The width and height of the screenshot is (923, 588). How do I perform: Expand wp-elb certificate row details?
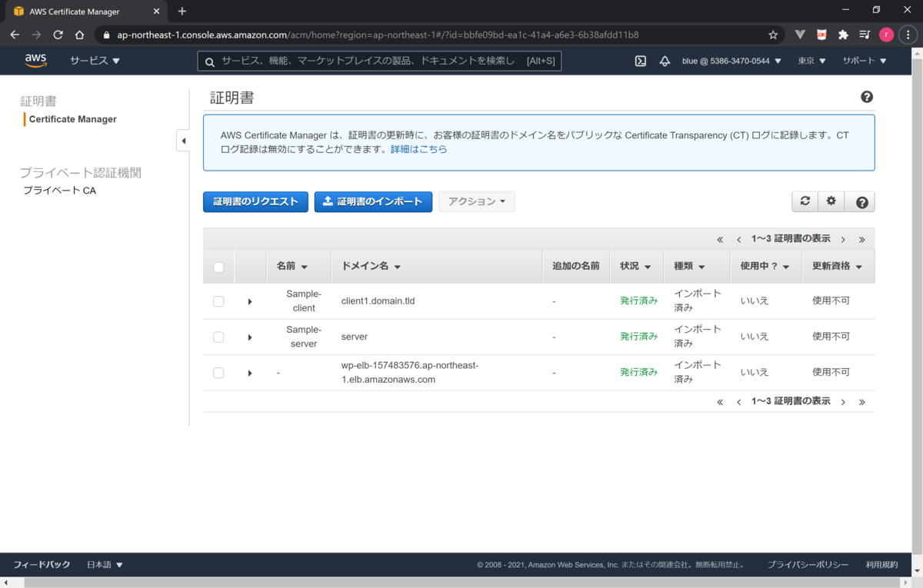[250, 373]
